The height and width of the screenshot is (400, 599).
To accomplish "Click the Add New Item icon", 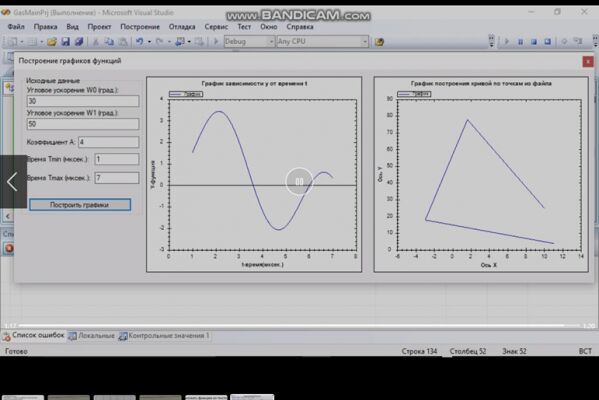I will pyautogui.click(x=32, y=42).
